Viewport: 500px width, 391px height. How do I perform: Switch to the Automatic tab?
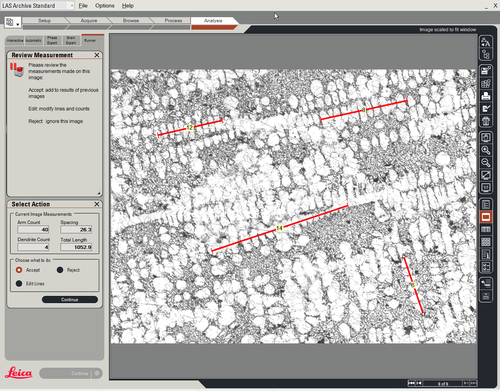coord(34,40)
